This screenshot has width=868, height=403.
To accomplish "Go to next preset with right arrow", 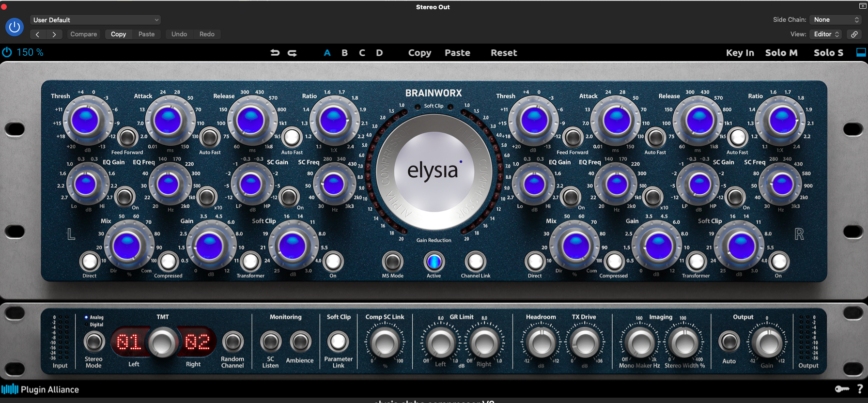I will [x=54, y=34].
